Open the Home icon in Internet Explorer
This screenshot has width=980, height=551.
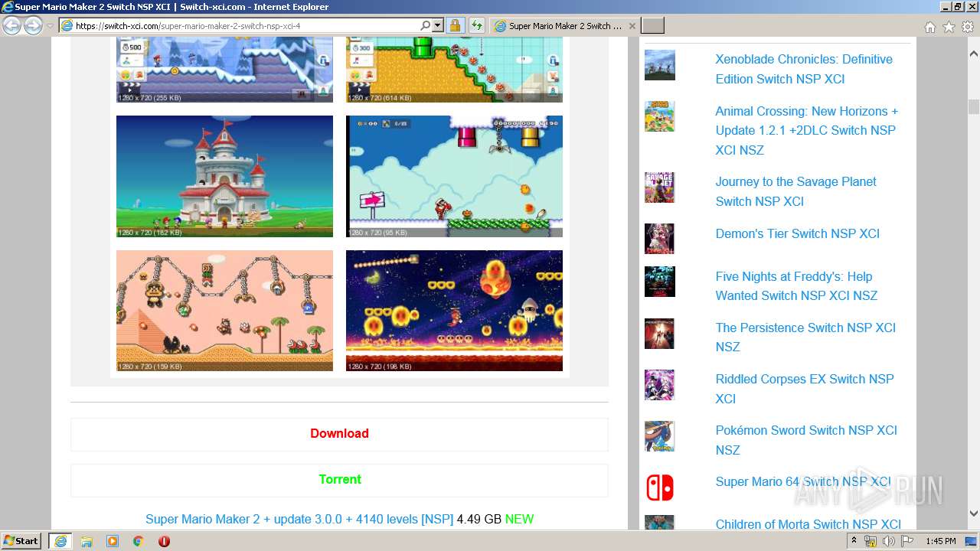tap(929, 27)
